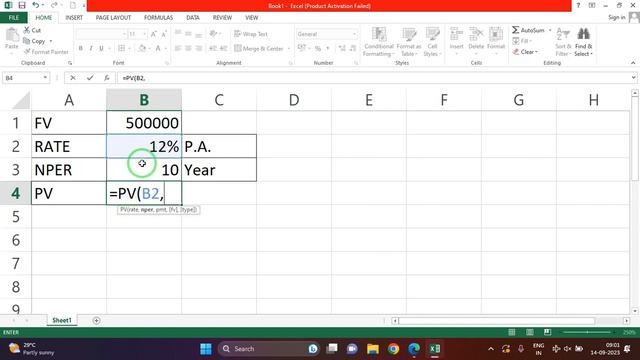Image resolution: width=640 pixels, height=360 pixels.
Task: Click the vertical scrollbar down arrow
Action: click(635, 311)
